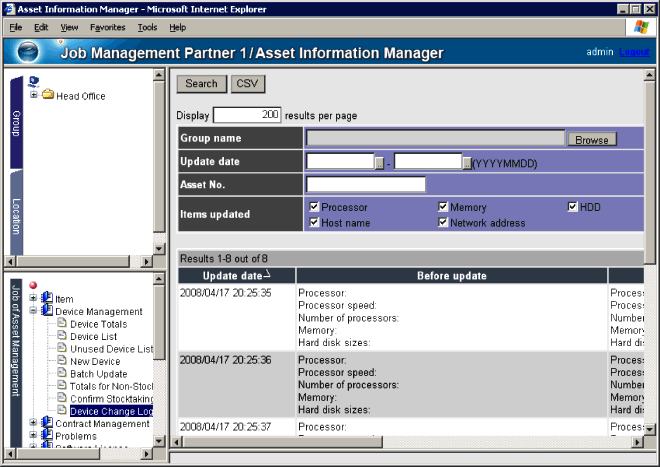Viewport: 660px width, 467px height.
Task: Click the Asset No. input field
Action: 366,184
